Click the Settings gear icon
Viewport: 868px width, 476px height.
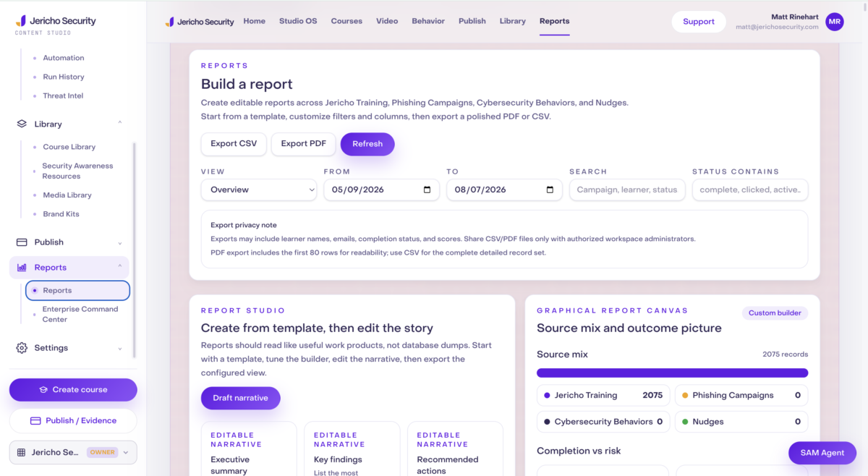(22, 348)
